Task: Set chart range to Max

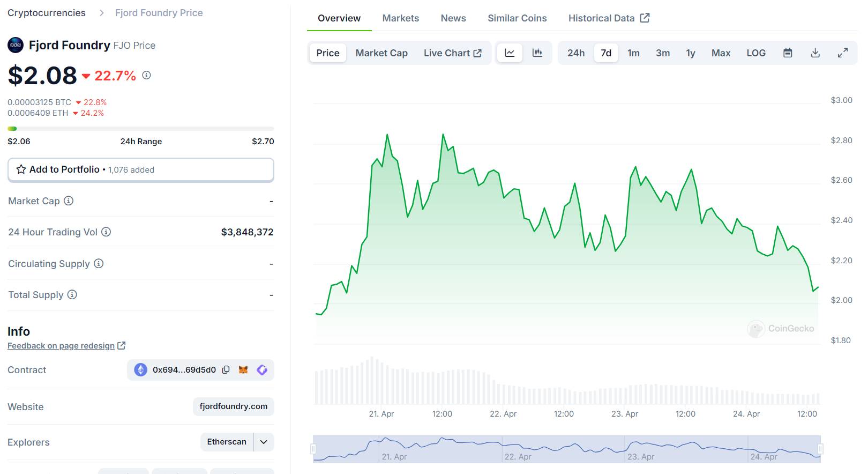Action: tap(721, 53)
